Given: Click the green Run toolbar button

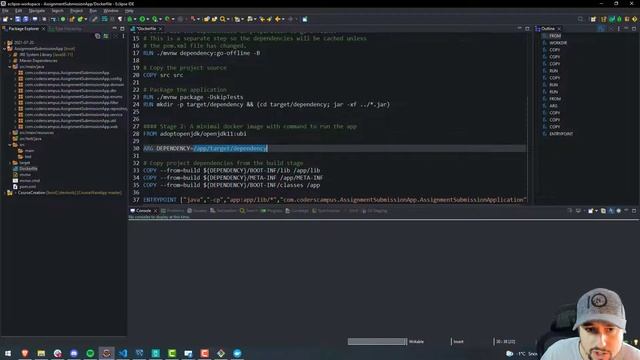Looking at the screenshot, I should 142,19.
